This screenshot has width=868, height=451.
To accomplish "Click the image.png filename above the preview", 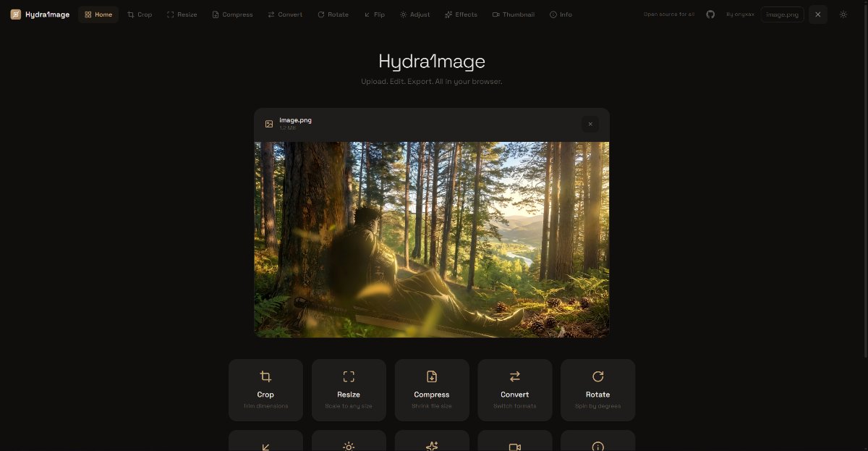I will (x=295, y=120).
